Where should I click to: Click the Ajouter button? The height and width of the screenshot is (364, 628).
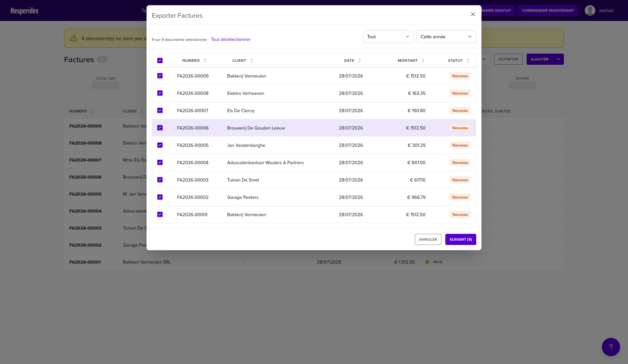[x=540, y=59]
